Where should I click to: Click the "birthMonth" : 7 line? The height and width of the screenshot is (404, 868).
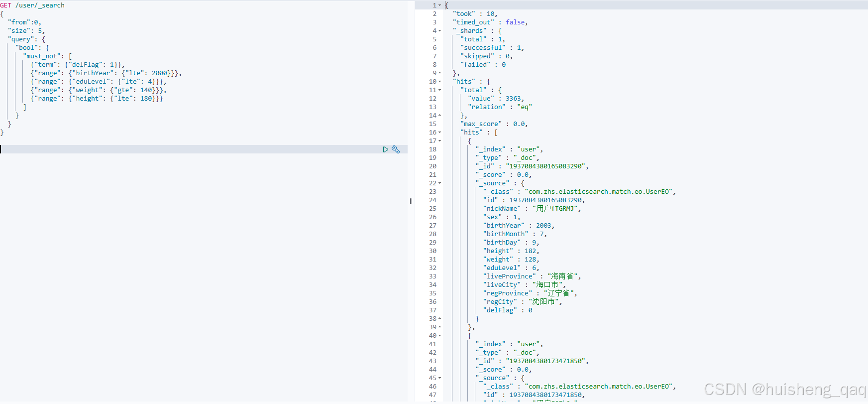(x=515, y=234)
